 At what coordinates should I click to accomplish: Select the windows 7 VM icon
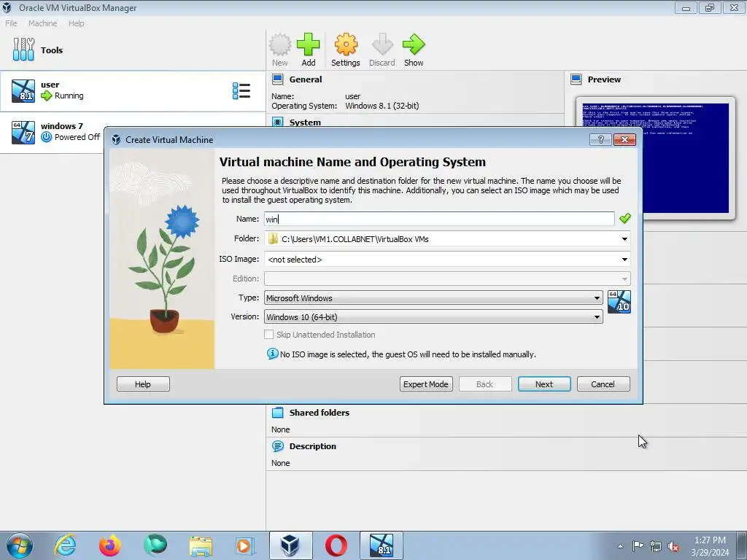[x=23, y=133]
